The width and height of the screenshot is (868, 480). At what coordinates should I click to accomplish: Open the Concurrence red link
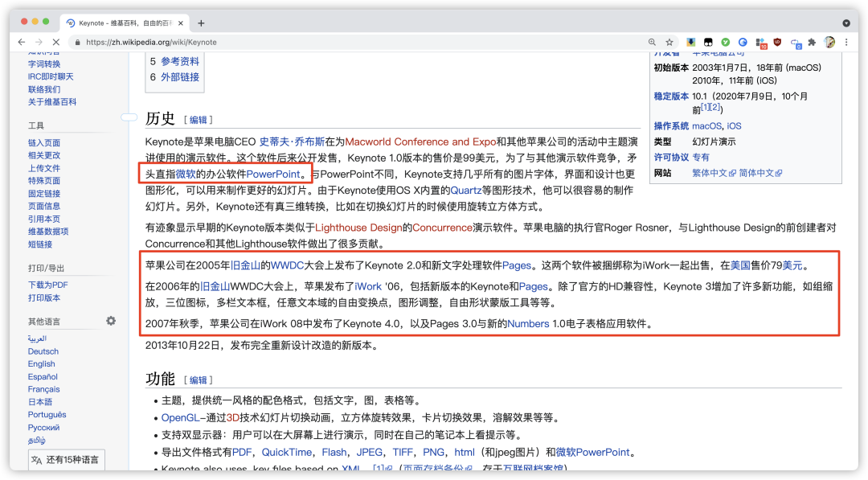442,228
